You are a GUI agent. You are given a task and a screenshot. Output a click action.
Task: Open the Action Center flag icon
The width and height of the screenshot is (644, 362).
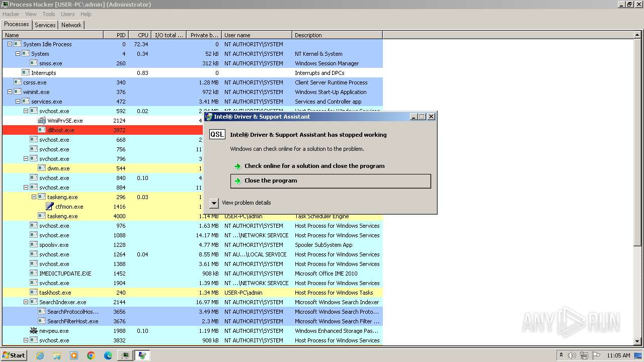point(596,355)
